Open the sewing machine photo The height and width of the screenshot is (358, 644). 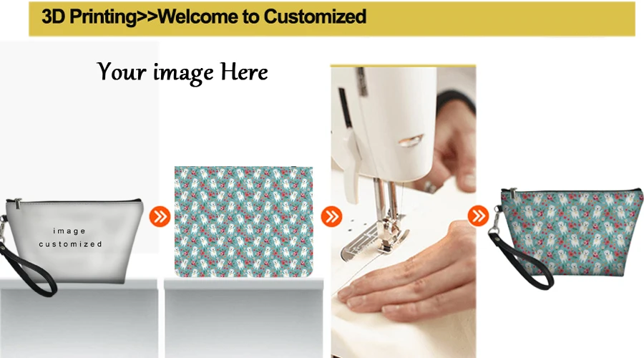pyautogui.click(x=404, y=211)
